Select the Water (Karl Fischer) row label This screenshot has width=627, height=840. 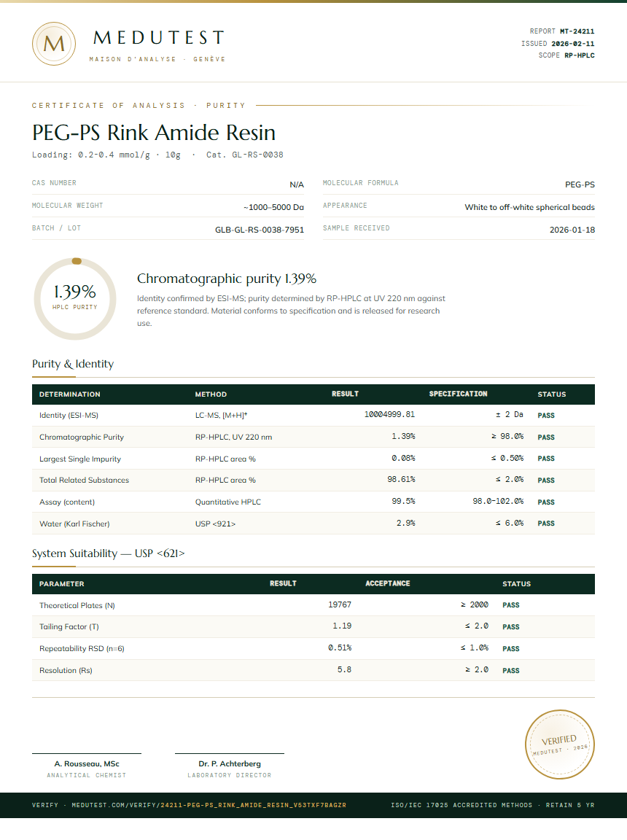pyautogui.click(x=74, y=524)
